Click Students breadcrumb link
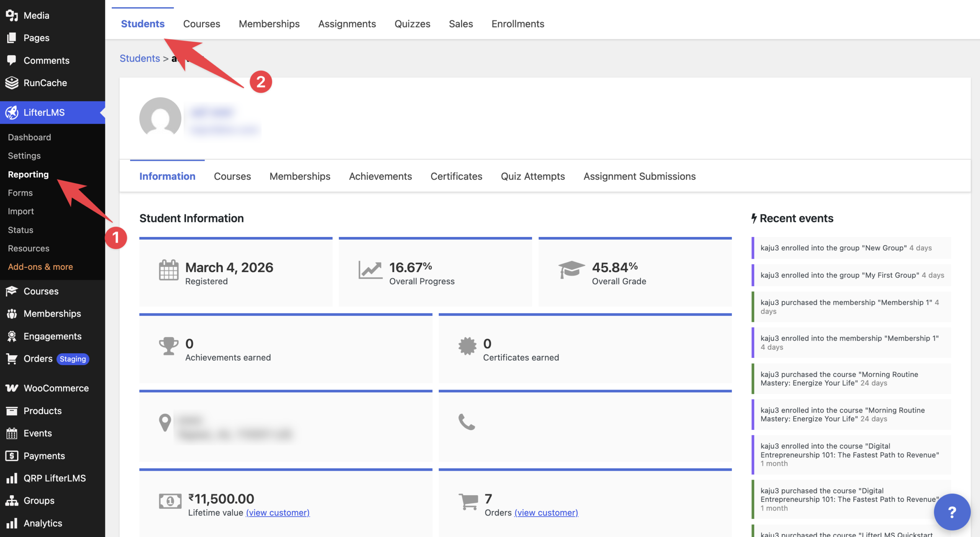This screenshot has width=980, height=537. coord(140,58)
